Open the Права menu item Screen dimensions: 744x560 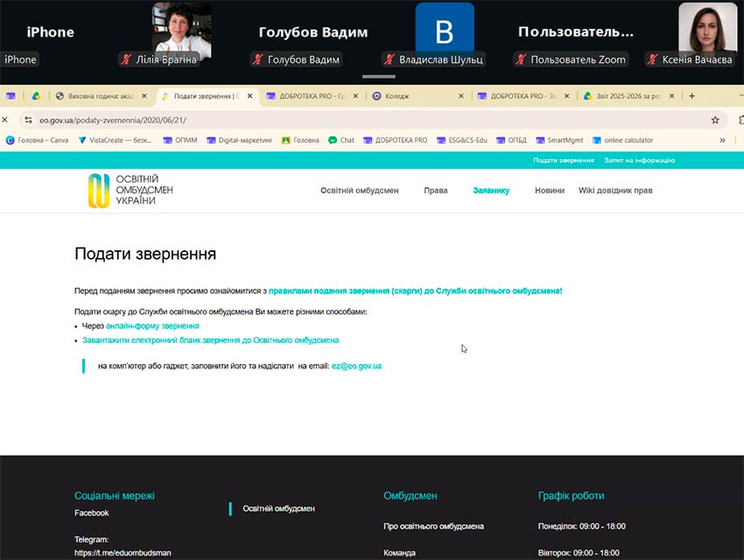click(x=436, y=190)
